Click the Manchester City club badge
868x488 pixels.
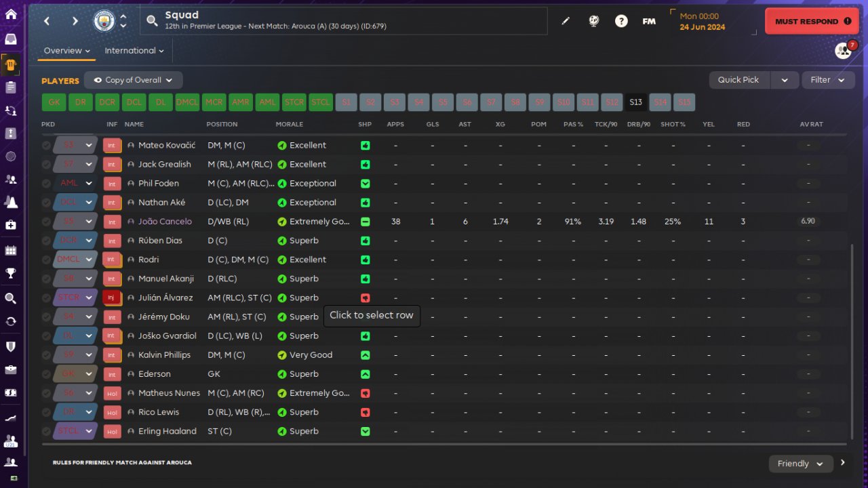[x=104, y=21]
